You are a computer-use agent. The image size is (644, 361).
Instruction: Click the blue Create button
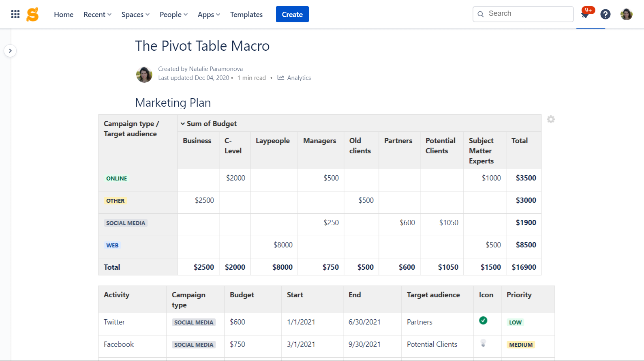[x=292, y=14]
